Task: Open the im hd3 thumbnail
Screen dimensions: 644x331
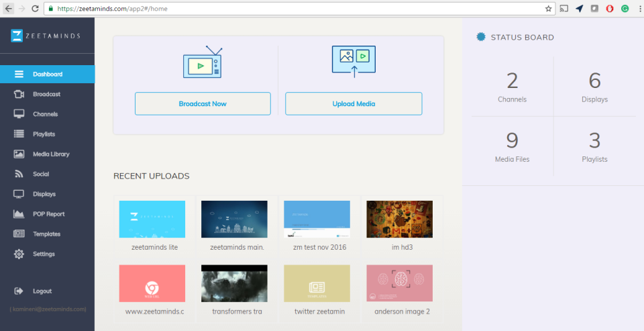Action: [400, 219]
